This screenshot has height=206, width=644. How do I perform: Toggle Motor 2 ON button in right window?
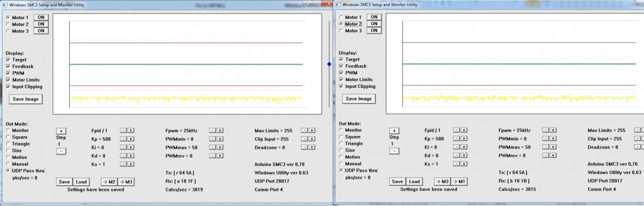tap(374, 24)
